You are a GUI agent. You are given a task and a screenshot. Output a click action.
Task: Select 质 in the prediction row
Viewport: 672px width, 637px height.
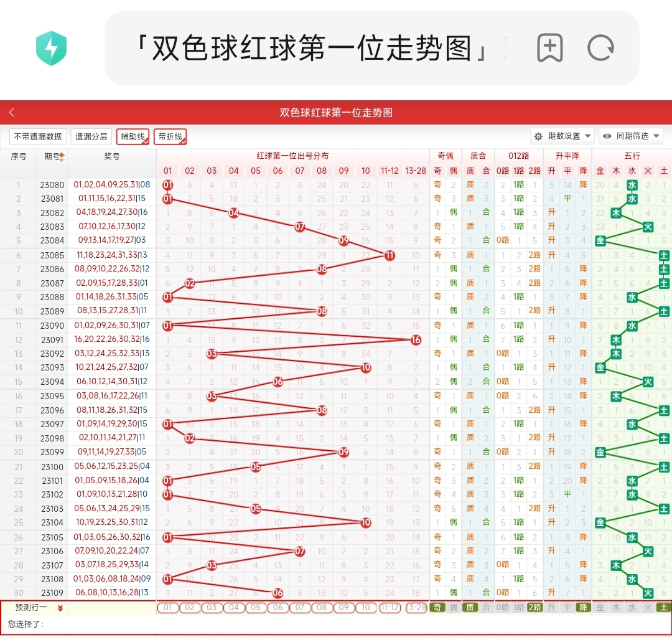tap(470, 607)
